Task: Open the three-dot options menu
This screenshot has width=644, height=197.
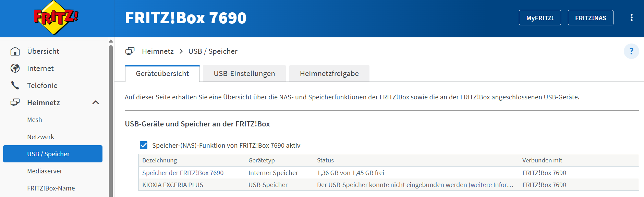Action: click(x=631, y=18)
